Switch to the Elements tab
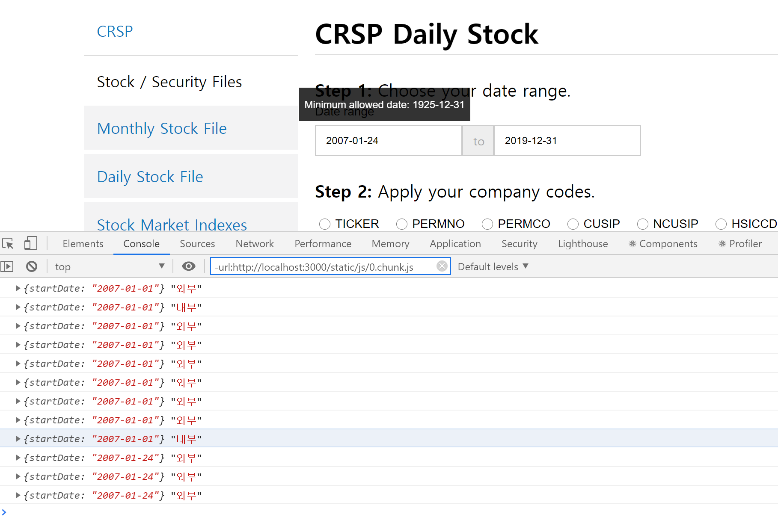The width and height of the screenshot is (778, 532). coord(83,244)
